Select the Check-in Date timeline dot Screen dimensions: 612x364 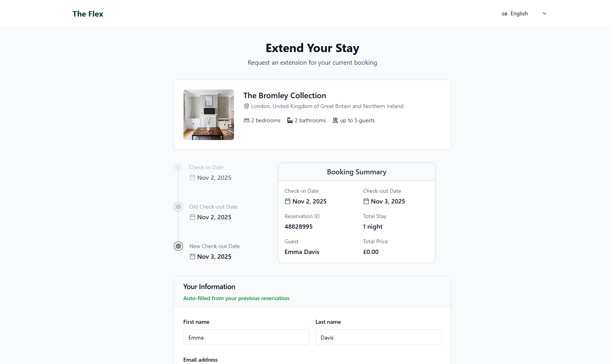click(x=178, y=167)
